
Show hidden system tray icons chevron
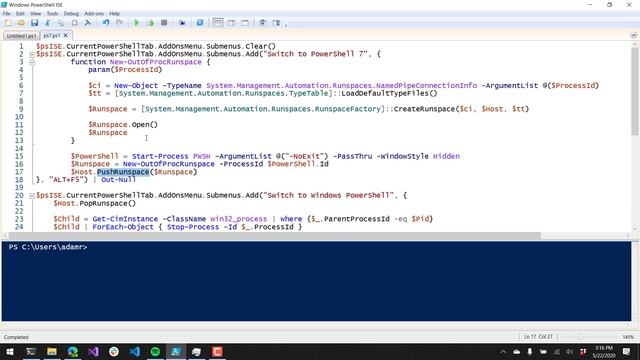[x=503, y=351]
